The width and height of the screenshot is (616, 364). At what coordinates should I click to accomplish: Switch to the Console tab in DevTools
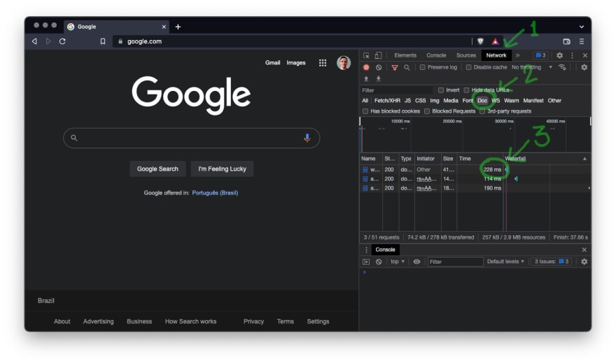[x=436, y=55]
